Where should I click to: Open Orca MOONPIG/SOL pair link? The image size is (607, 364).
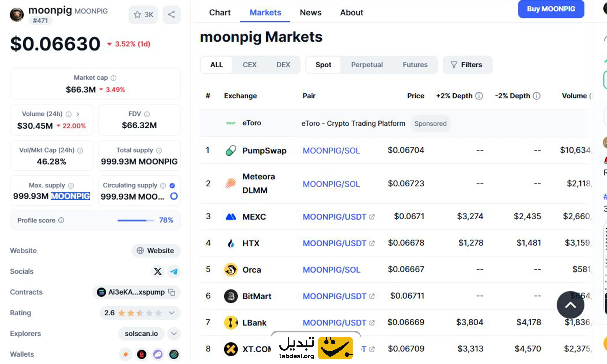(332, 270)
